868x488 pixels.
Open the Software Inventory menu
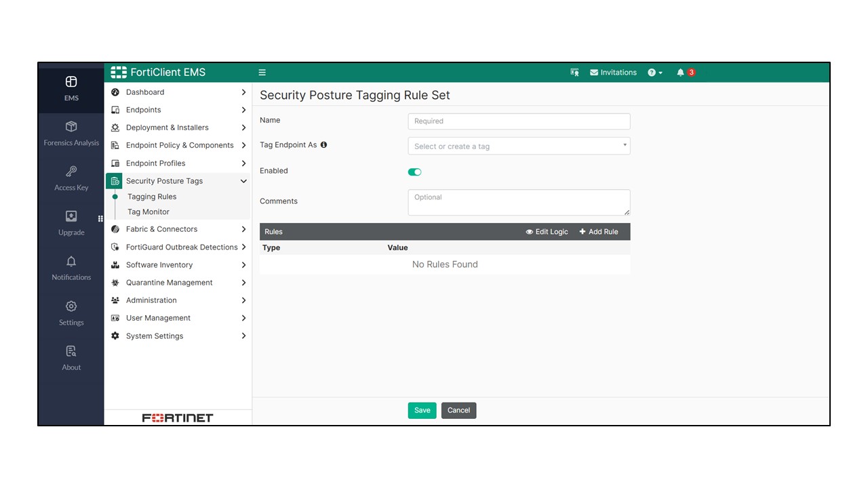tap(178, 265)
